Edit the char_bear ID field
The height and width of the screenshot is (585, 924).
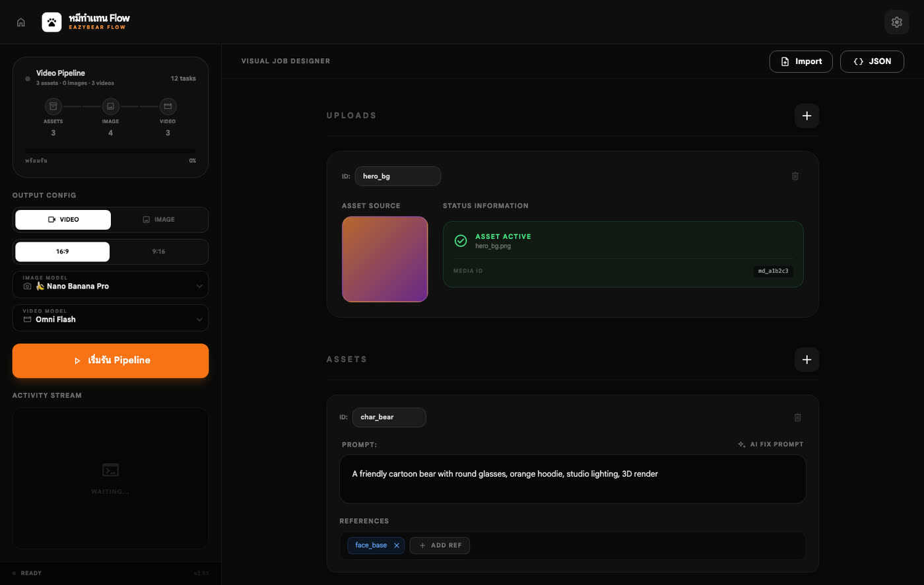pyautogui.click(x=389, y=417)
